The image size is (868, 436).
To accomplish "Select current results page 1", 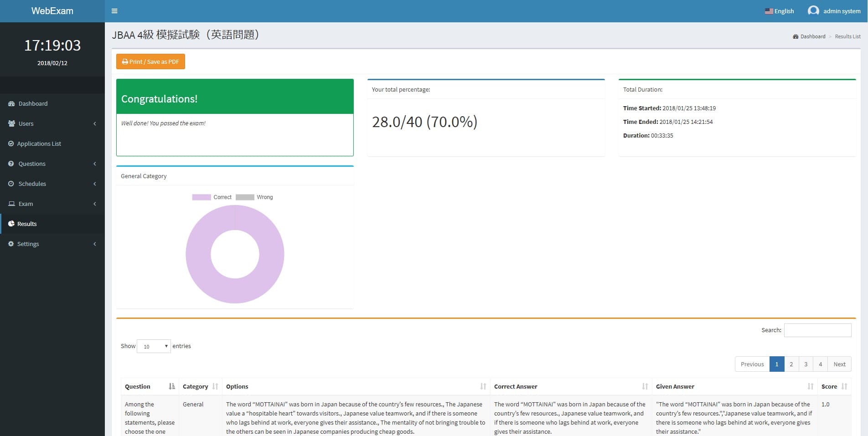I will point(777,364).
